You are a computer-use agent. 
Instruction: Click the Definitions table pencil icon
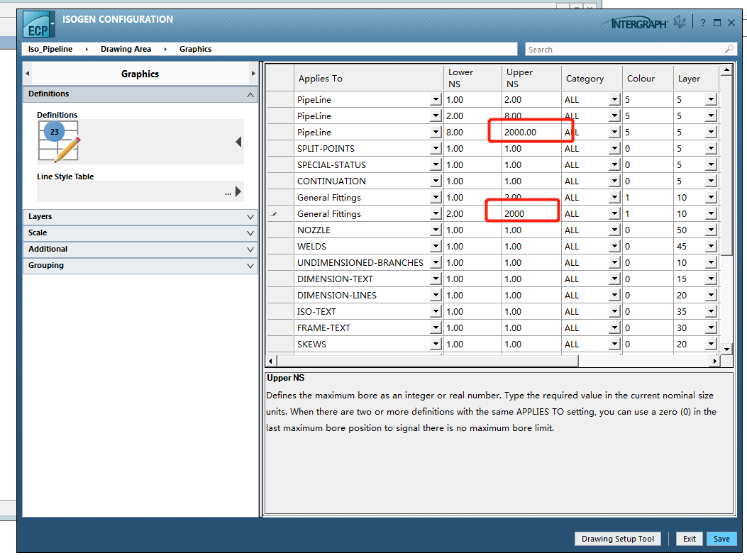59,142
